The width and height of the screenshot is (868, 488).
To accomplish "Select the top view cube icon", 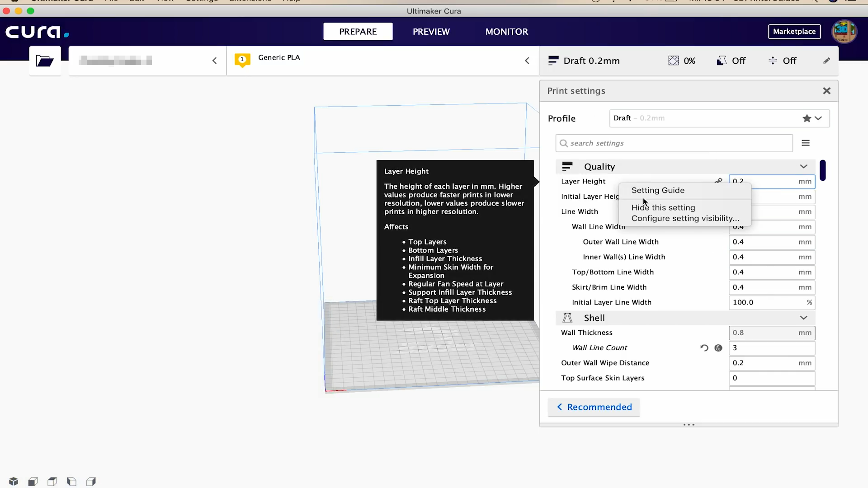I will pos(52,481).
